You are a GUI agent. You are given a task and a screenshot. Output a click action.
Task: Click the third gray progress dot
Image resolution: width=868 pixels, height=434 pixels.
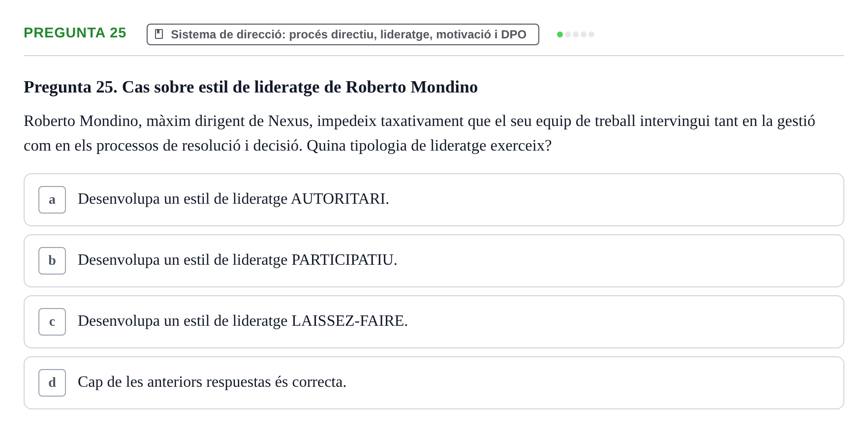[576, 34]
